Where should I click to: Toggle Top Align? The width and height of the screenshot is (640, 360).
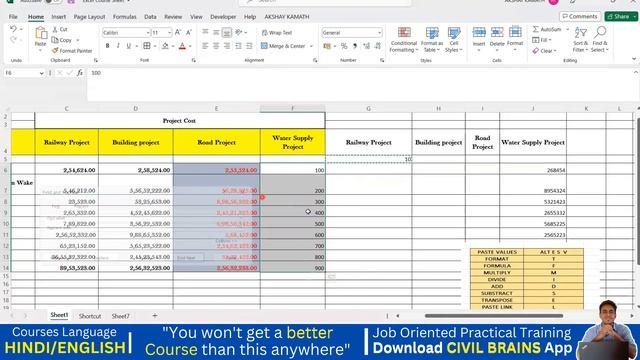pos(205,32)
